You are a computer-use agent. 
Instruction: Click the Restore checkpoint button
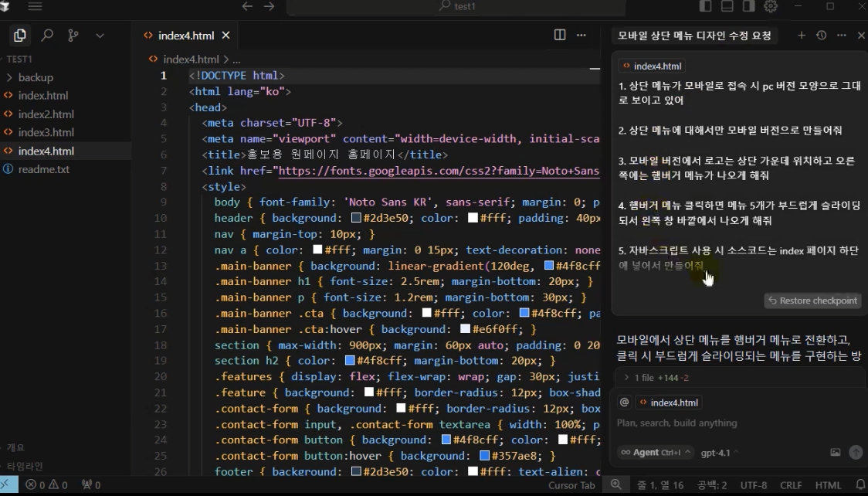(x=812, y=301)
